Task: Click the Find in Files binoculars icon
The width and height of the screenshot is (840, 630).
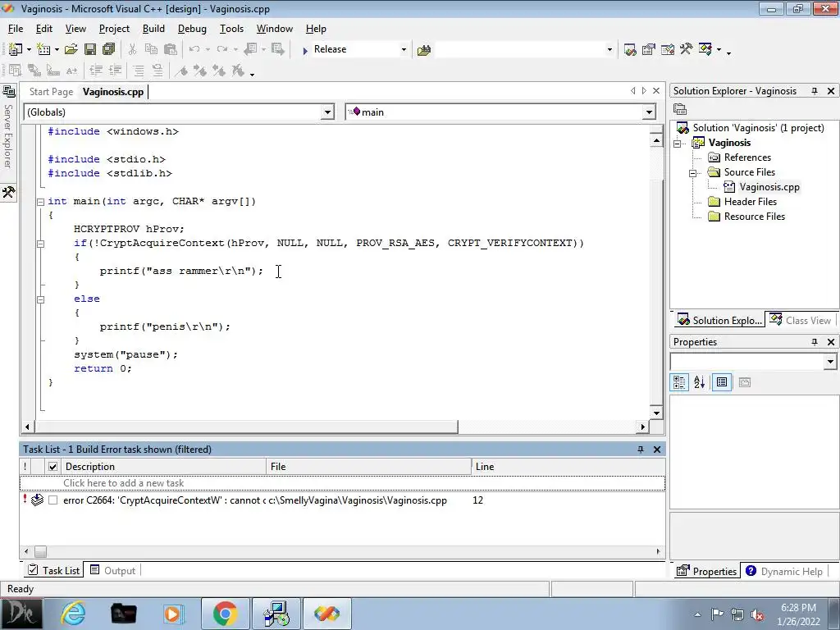Action: 424,50
